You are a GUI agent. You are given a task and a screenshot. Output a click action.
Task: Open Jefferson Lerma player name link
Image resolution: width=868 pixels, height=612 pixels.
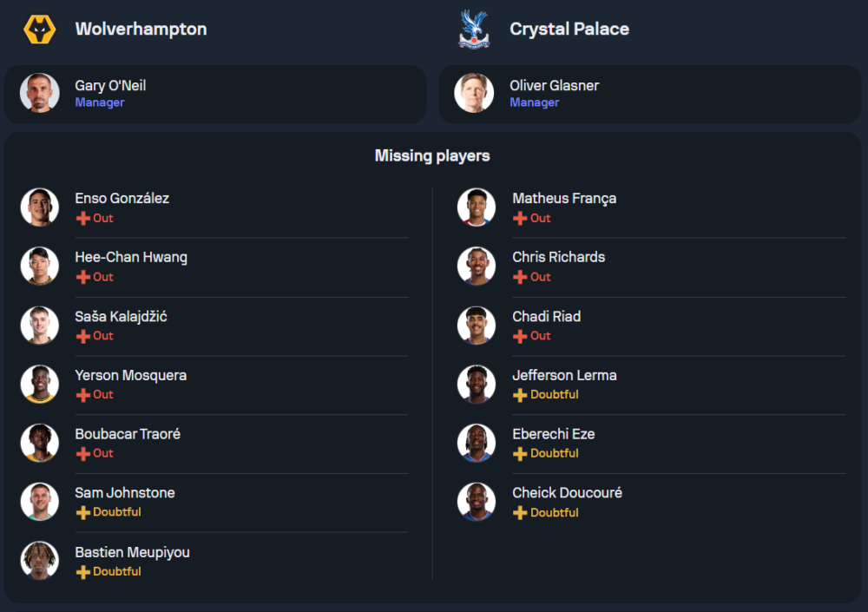pyautogui.click(x=564, y=375)
